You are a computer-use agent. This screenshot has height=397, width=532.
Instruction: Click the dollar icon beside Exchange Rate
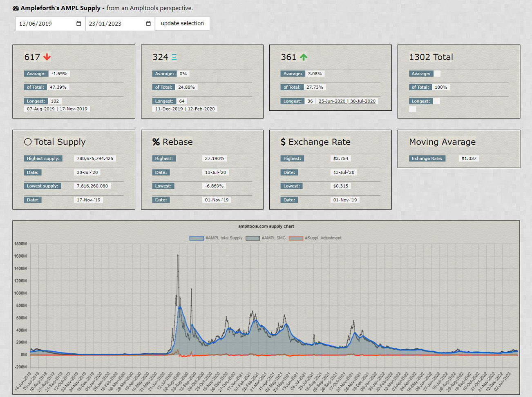point(283,142)
